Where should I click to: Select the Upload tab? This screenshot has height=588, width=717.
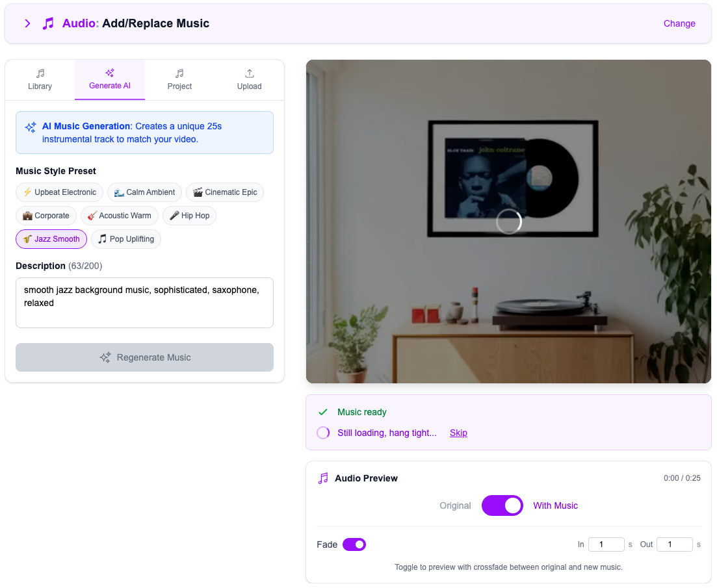[249, 80]
